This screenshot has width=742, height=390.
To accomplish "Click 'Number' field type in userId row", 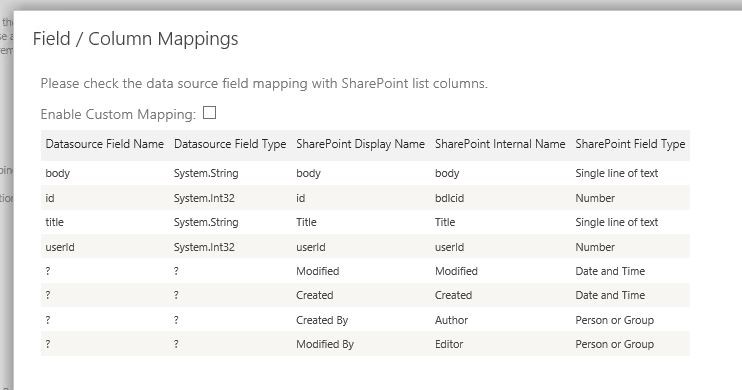I will (595, 247).
